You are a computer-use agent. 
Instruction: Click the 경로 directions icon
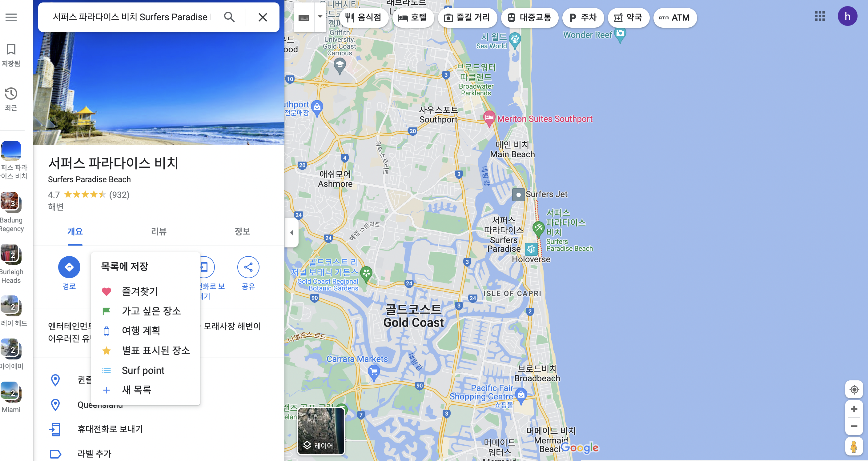pyautogui.click(x=69, y=267)
